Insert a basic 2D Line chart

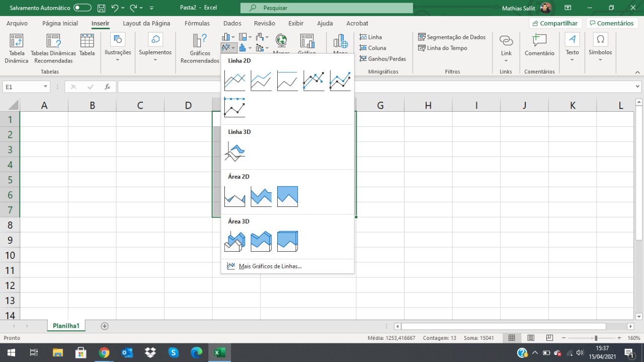click(x=234, y=81)
